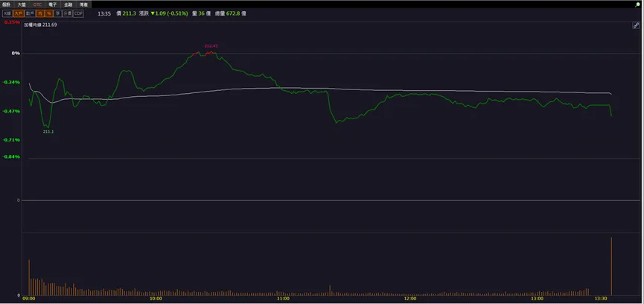Click the -0.24% axis label

tap(11, 82)
